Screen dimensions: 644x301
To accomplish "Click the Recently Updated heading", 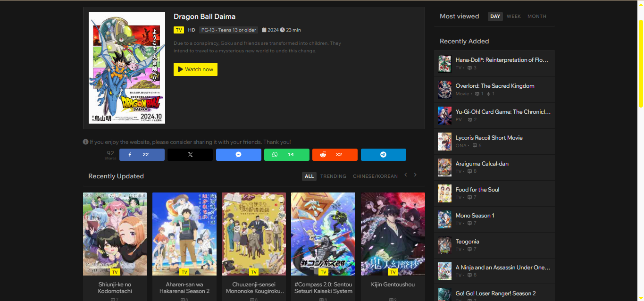I will 116,176.
